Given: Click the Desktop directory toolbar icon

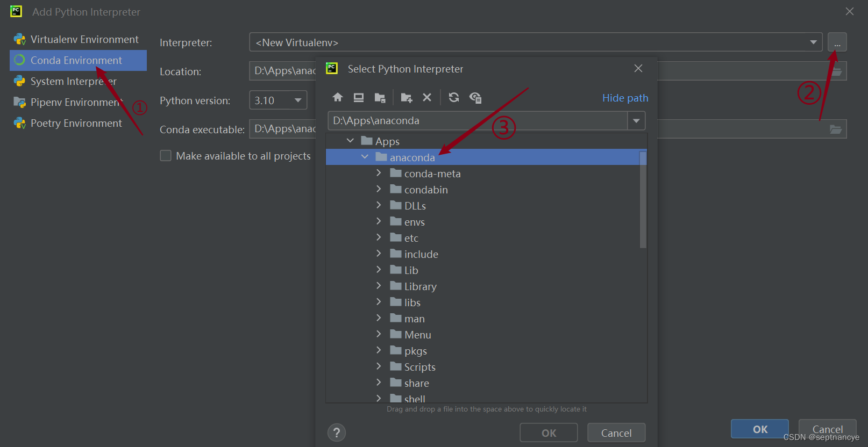Looking at the screenshot, I should coord(359,97).
